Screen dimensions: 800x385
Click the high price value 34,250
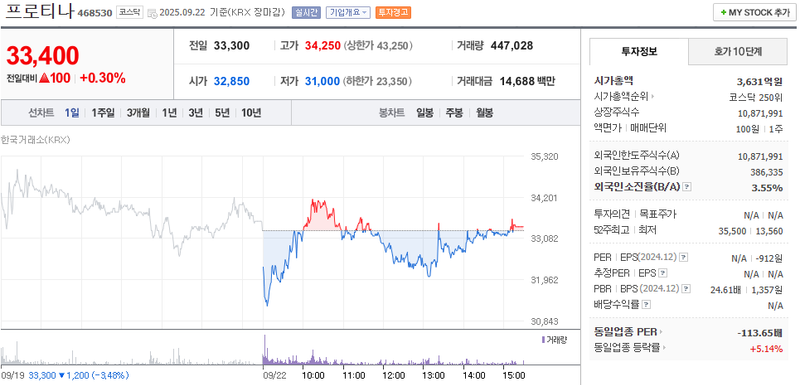(x=322, y=46)
